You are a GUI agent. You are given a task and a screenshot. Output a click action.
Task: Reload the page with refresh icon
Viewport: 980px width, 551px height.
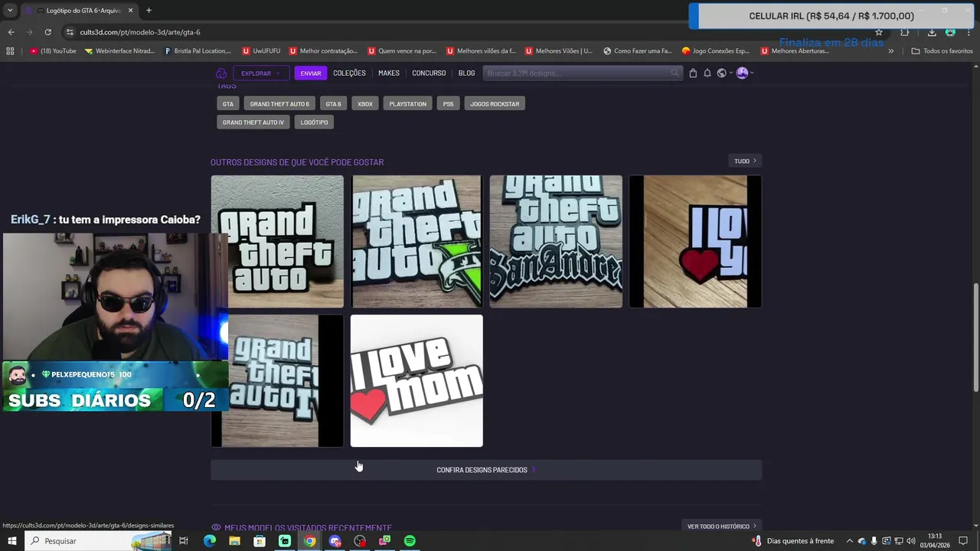point(47,32)
